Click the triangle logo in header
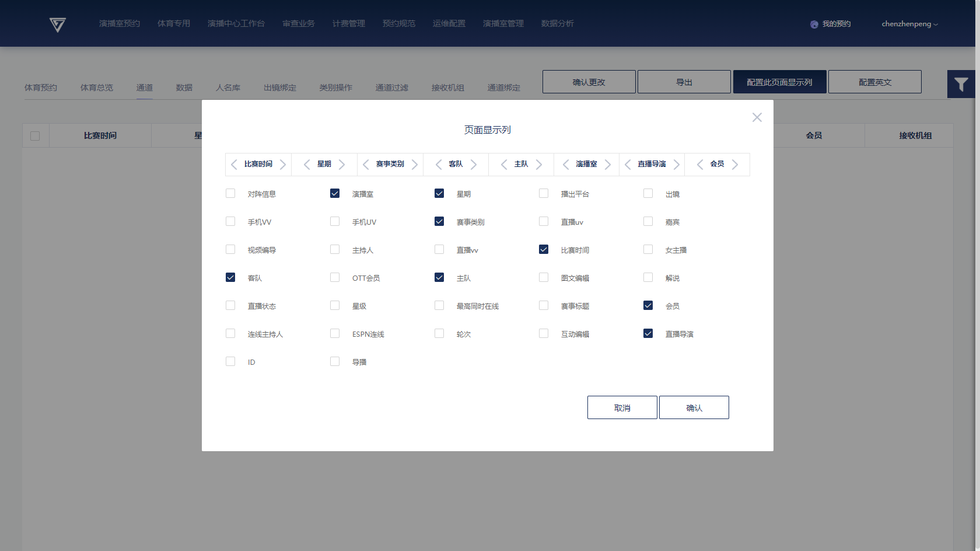 coord(57,25)
